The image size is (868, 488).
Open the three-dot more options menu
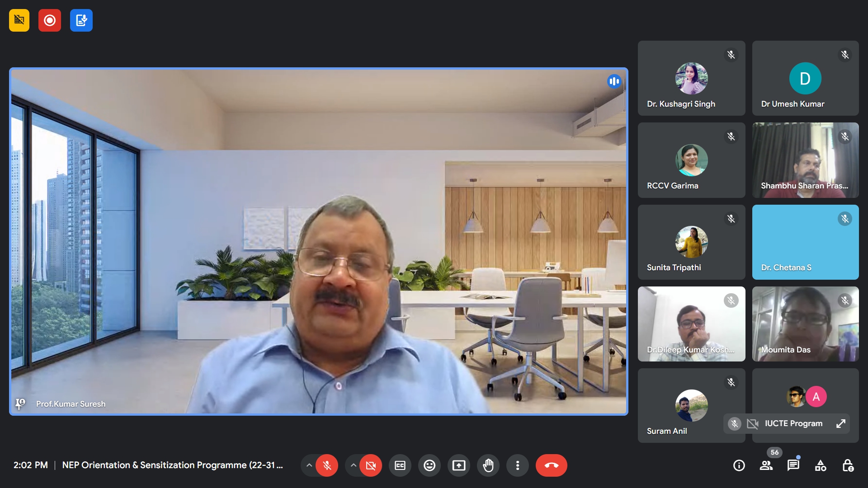(517, 465)
